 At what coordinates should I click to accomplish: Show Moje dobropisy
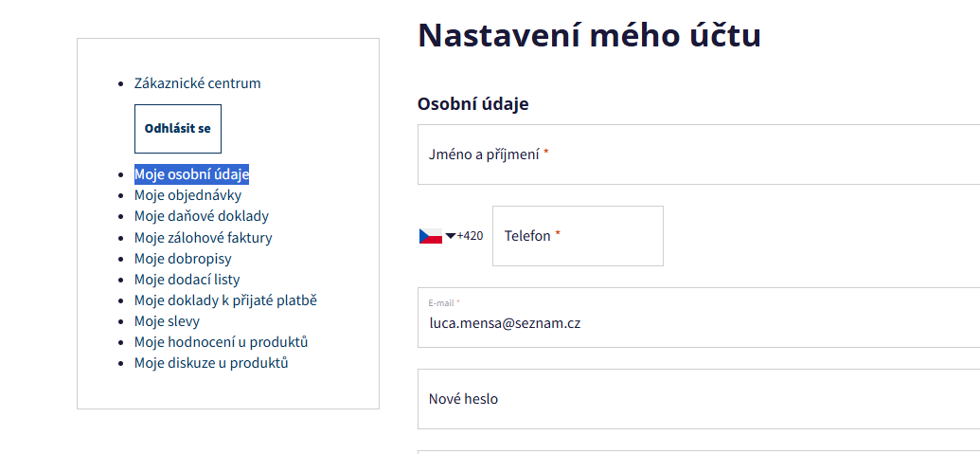pos(183,259)
